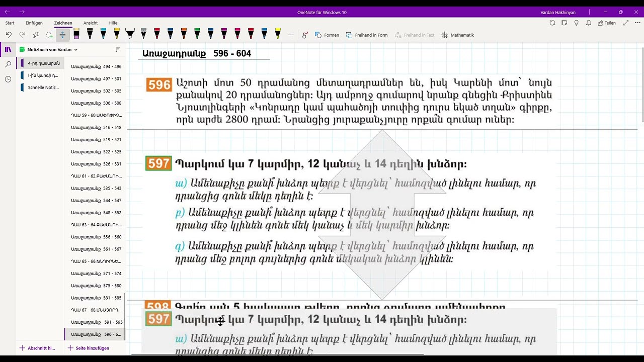Image resolution: width=644 pixels, height=362 pixels.
Task: Open the three-dot more options menu
Action: 638,23
